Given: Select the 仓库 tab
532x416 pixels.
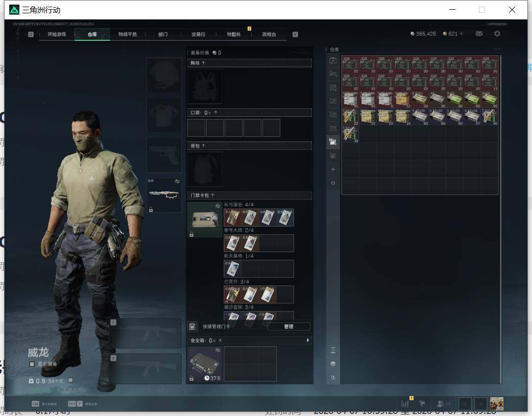Looking at the screenshot, I should (x=92, y=34).
